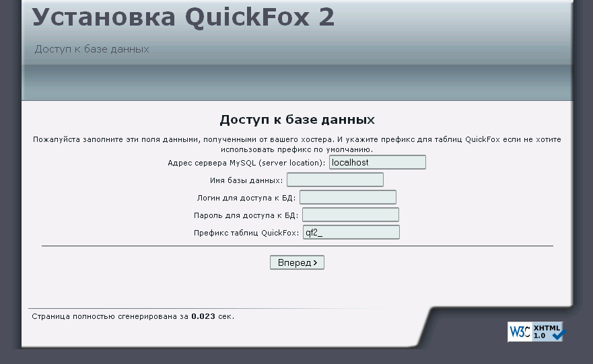Select the Логин для доступа к БД field

tap(347, 197)
